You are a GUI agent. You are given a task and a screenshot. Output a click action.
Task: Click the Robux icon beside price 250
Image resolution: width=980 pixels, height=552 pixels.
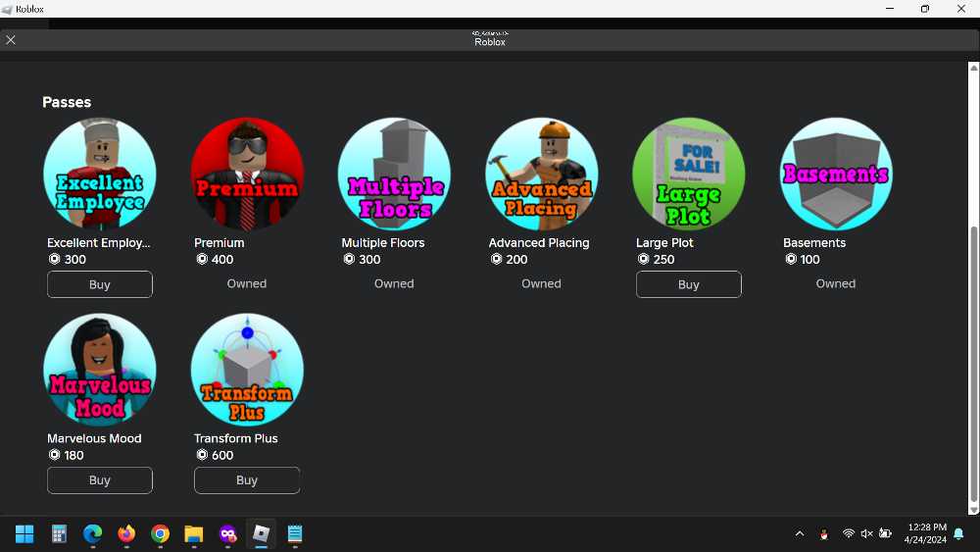pos(643,259)
